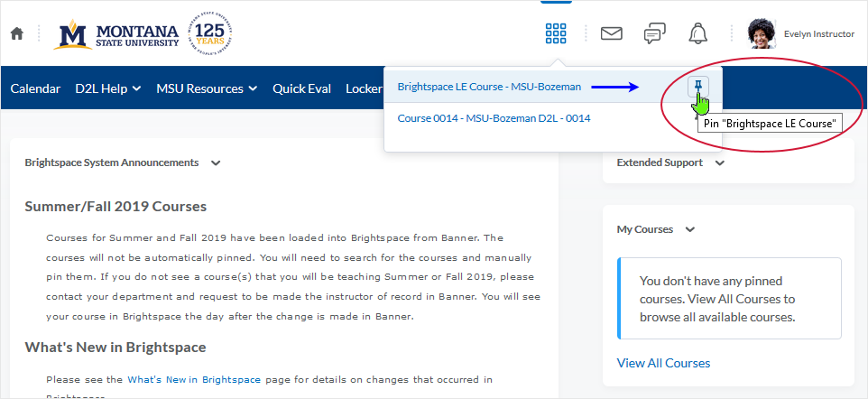
Task: Open message alerts envelope icon
Action: [x=611, y=33]
